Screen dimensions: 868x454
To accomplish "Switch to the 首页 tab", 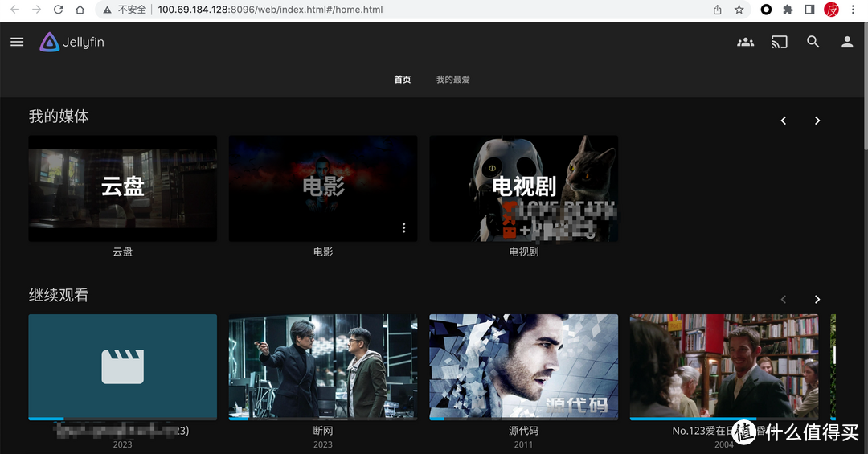I will point(403,80).
